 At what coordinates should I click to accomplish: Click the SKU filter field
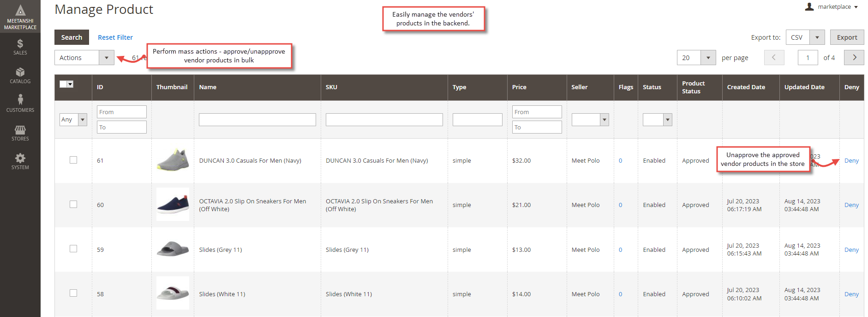coord(384,120)
